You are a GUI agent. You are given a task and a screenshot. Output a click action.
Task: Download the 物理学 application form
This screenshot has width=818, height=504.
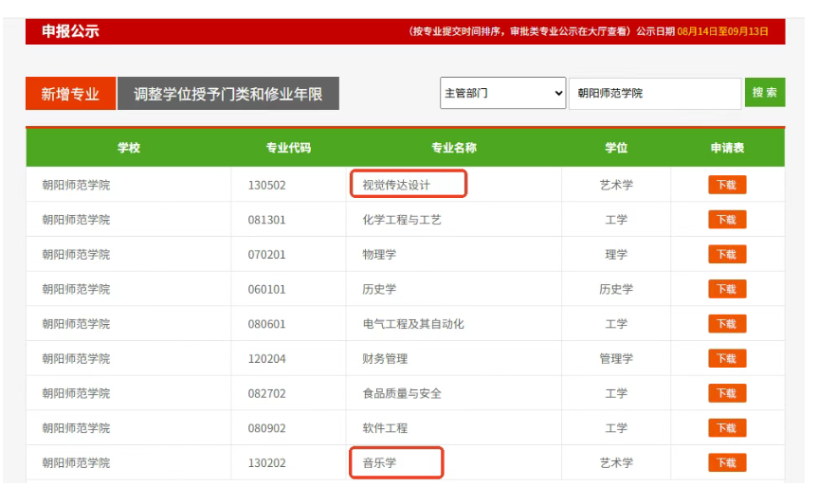click(x=726, y=254)
